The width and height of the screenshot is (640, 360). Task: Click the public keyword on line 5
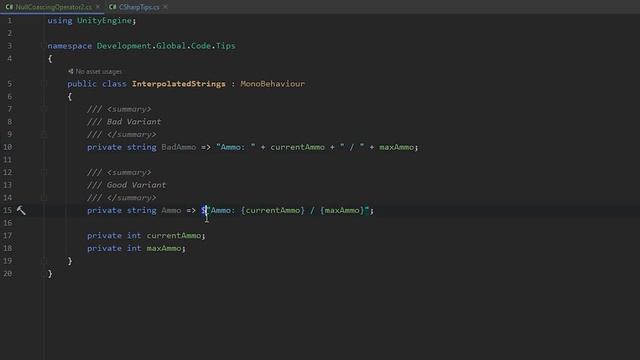(x=82, y=84)
